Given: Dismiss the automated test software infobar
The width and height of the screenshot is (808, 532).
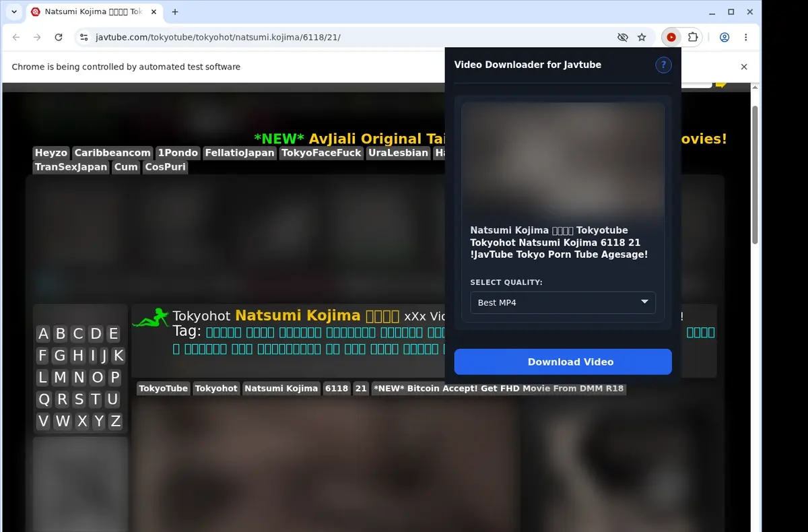Looking at the screenshot, I should click(744, 67).
